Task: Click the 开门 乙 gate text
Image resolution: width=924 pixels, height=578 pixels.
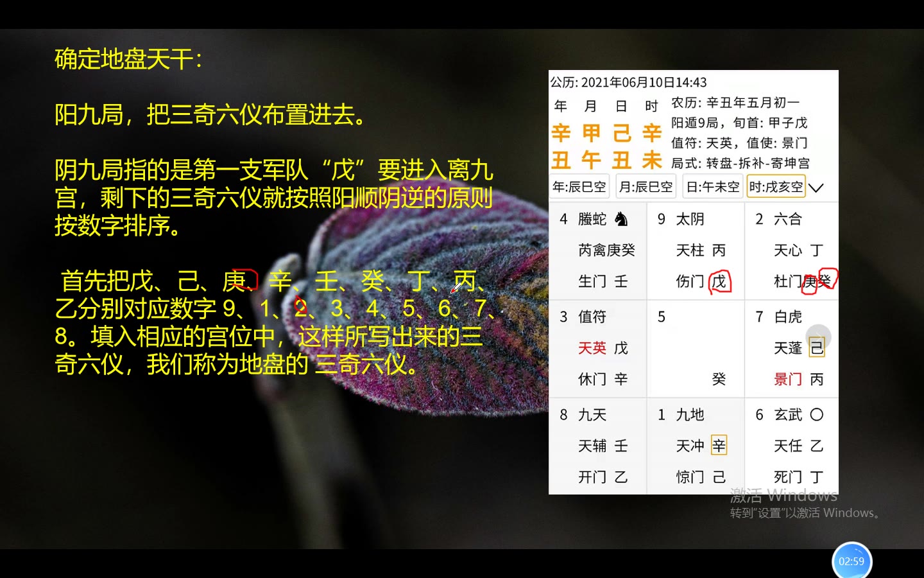Action: coord(603,477)
